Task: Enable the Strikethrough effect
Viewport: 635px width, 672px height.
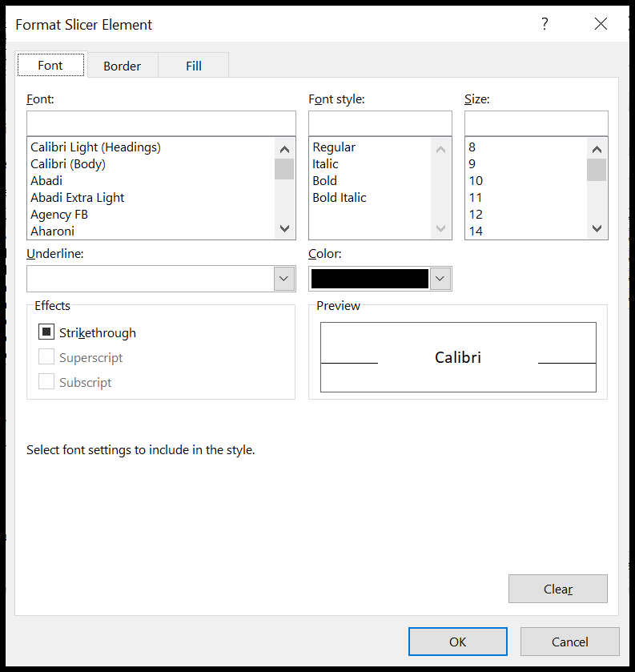Action: tap(46, 332)
